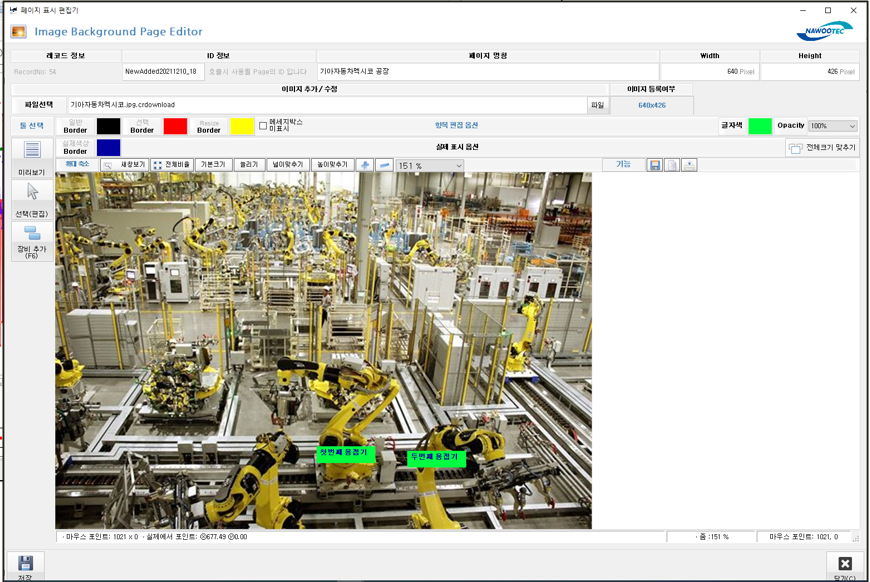Open the Opacity 100% dropdown

(x=832, y=126)
